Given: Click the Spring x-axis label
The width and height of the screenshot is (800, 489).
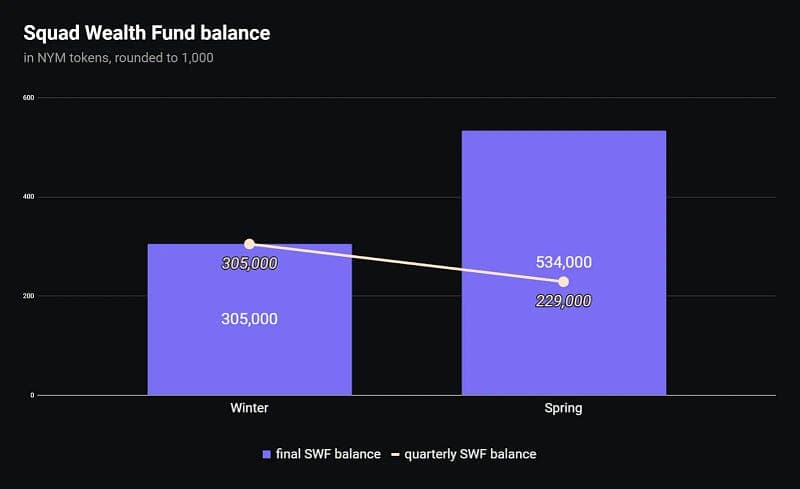Looking at the screenshot, I should (x=564, y=408).
